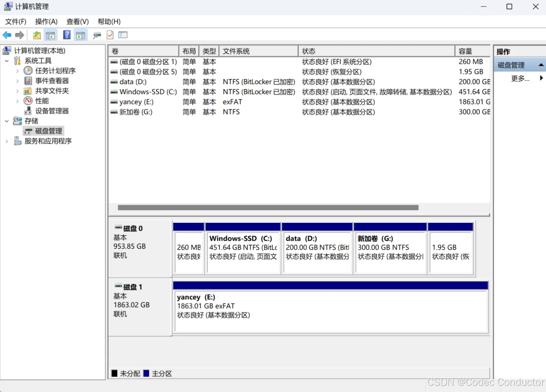Sort by the 类型 column header
Screen dimensions: 546x392
click(x=209, y=51)
